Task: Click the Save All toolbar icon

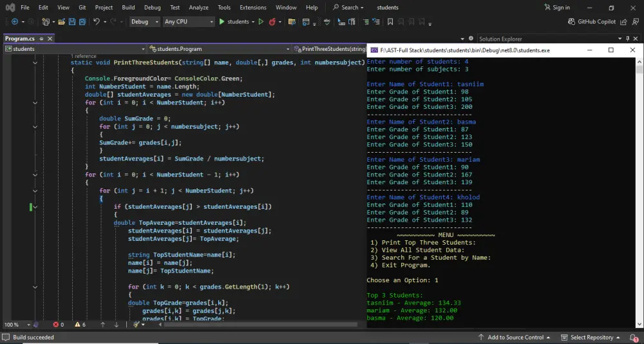Action: 82,22
